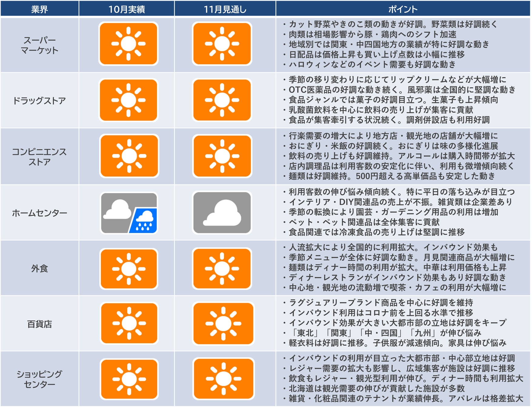Select the 外食 October sunny icon
The width and height of the screenshot is (532, 409).
129,269
